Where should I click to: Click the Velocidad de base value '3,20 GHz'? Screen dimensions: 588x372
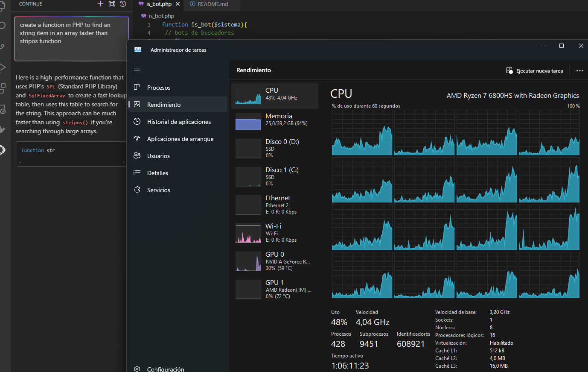(500, 312)
